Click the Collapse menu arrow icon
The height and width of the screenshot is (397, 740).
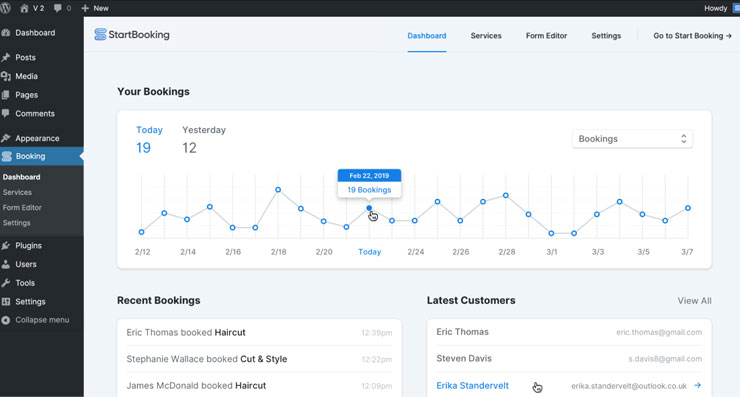pos(6,320)
